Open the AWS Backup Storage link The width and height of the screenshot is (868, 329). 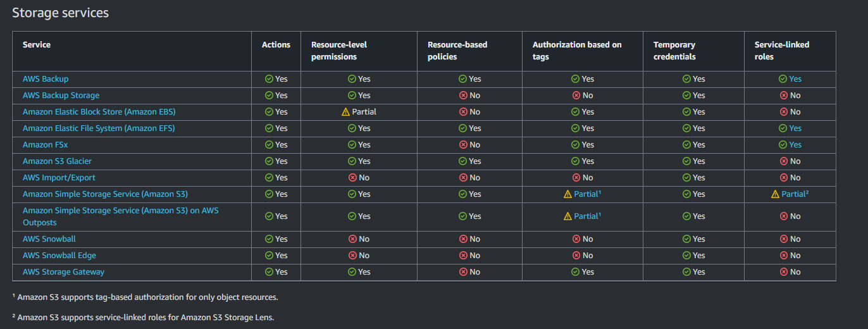(x=61, y=96)
